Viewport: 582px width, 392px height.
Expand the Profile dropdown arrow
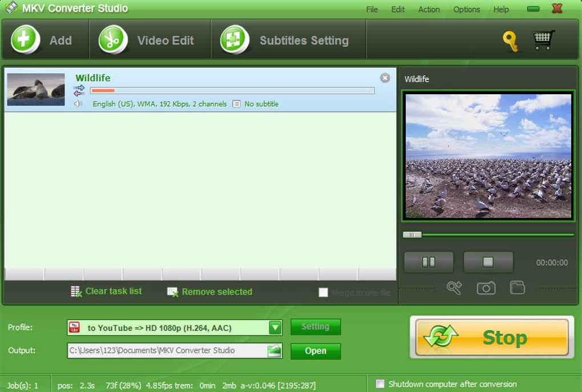[275, 328]
